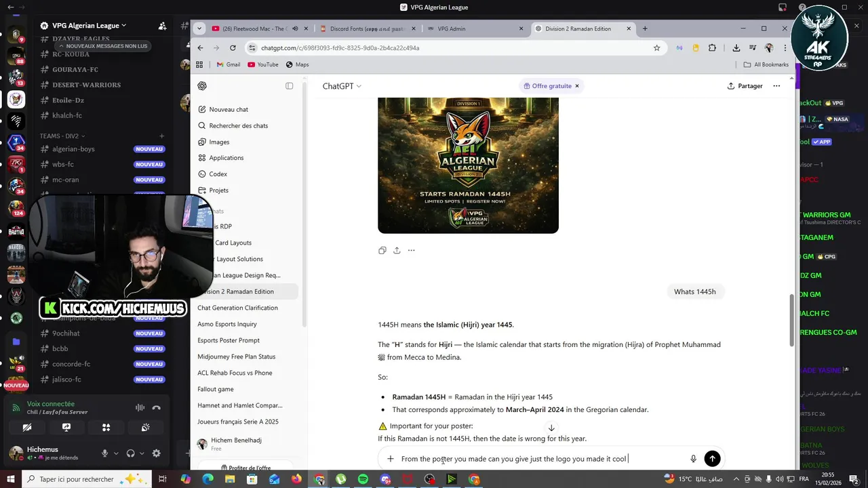868x488 pixels.
Task: Reload the ChatGPT page
Action: tap(233, 48)
